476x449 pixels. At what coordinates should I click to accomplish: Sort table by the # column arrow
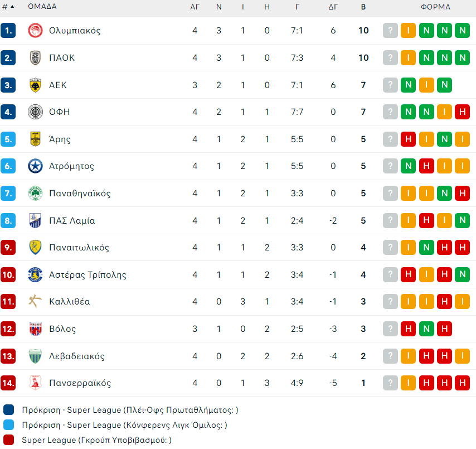(x=12, y=7)
